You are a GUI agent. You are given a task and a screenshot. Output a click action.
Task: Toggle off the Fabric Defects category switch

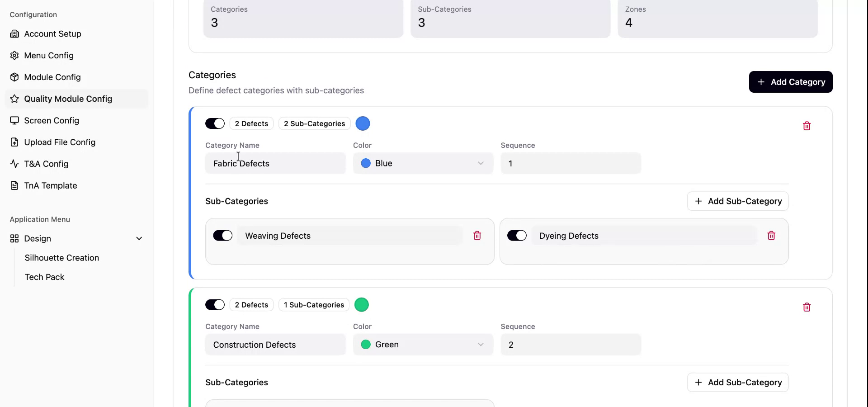[215, 123]
